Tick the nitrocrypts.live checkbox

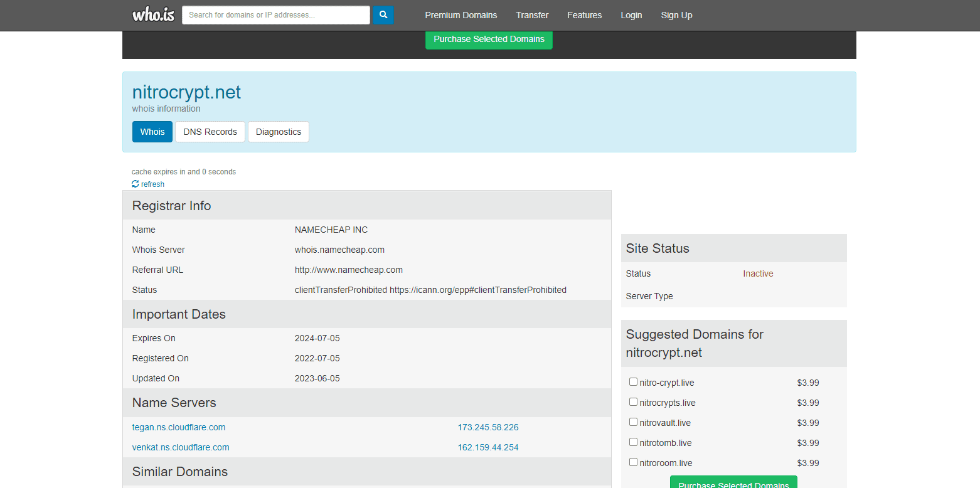(x=633, y=402)
